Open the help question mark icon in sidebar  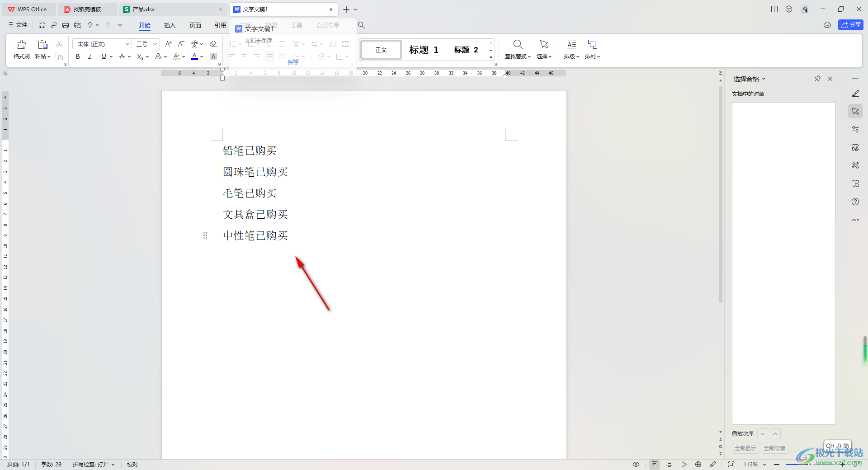click(x=855, y=202)
